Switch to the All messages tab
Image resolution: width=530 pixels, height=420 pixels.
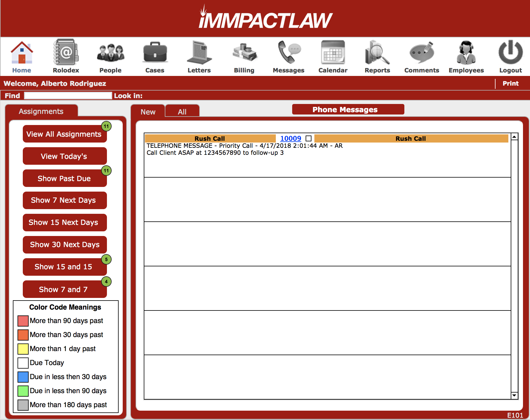pyautogui.click(x=182, y=112)
